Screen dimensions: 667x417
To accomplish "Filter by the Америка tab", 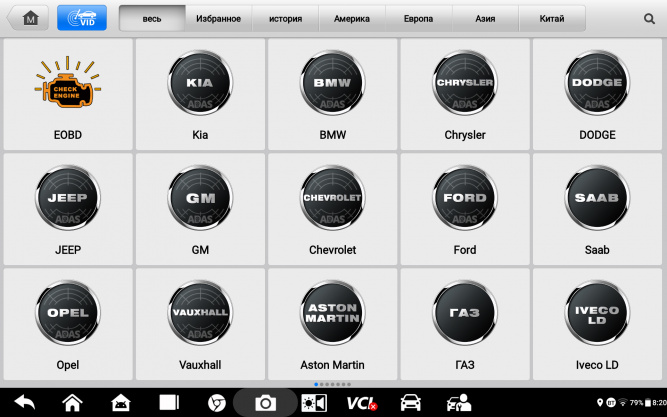I will tap(352, 18).
